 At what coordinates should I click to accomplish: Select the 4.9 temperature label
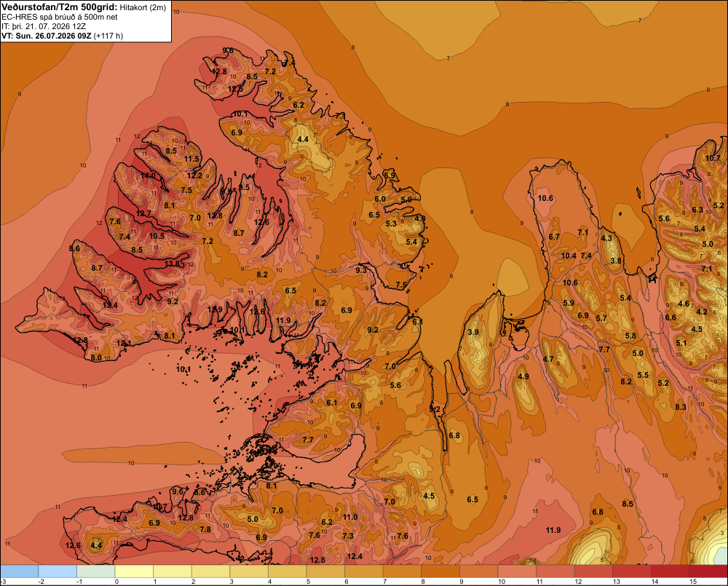click(523, 376)
